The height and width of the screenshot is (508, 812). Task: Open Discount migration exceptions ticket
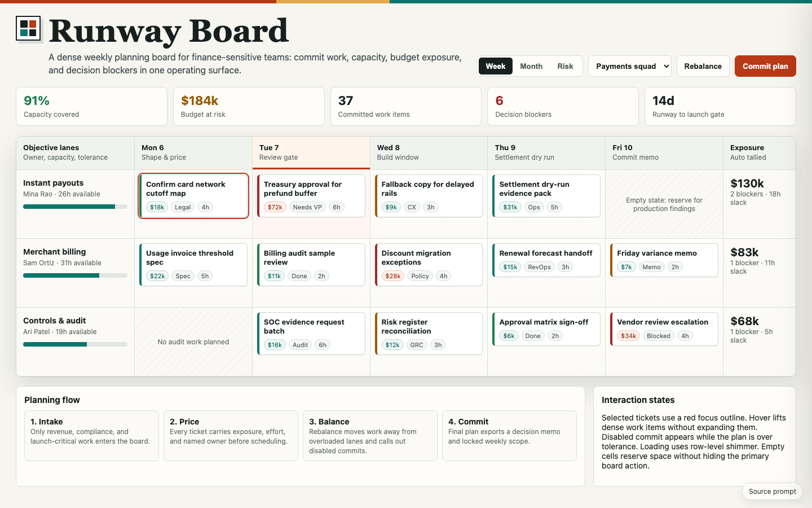tap(429, 265)
